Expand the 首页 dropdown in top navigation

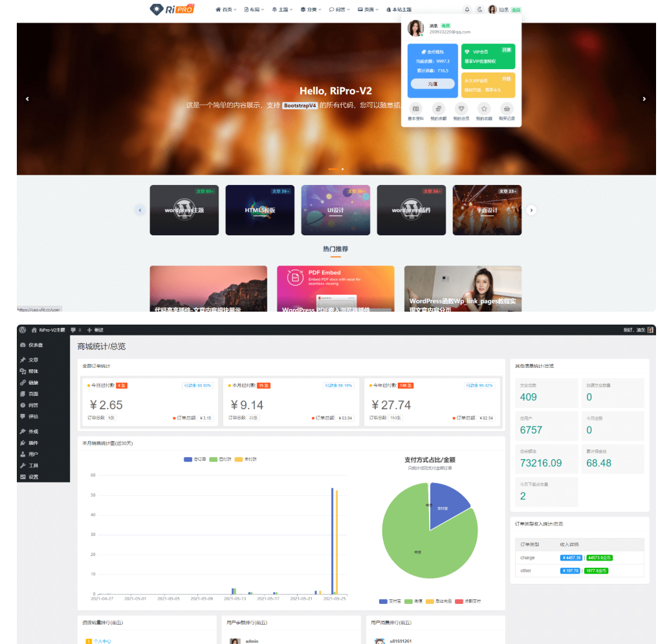tap(226, 10)
